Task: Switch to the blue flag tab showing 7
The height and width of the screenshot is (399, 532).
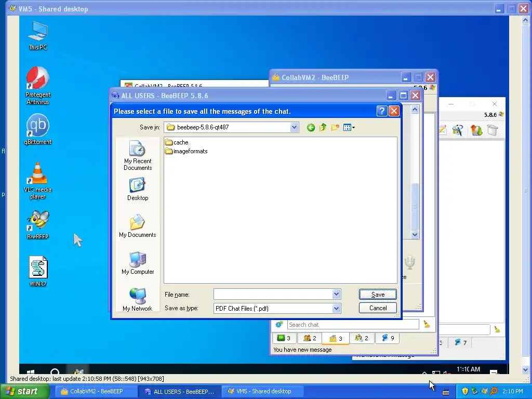Action: click(461, 343)
